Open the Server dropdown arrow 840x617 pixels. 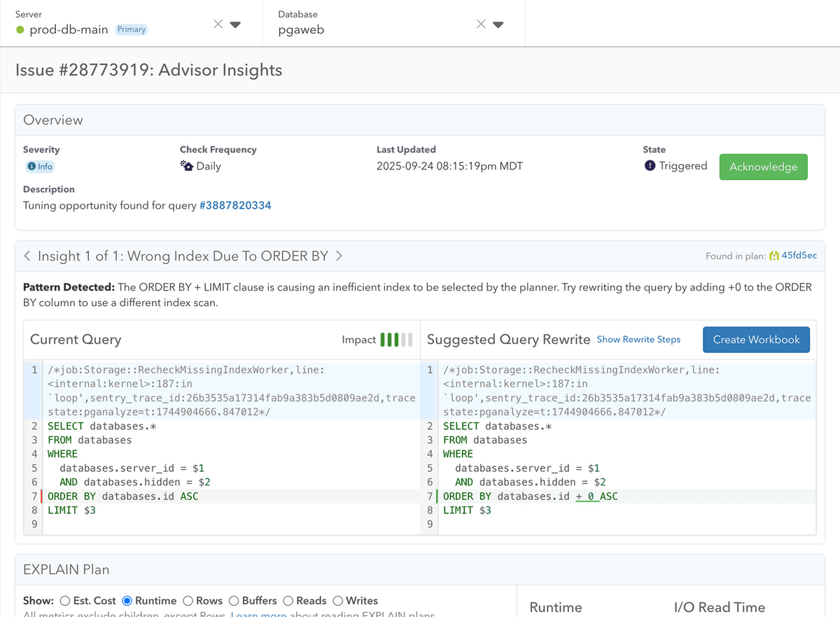point(235,25)
